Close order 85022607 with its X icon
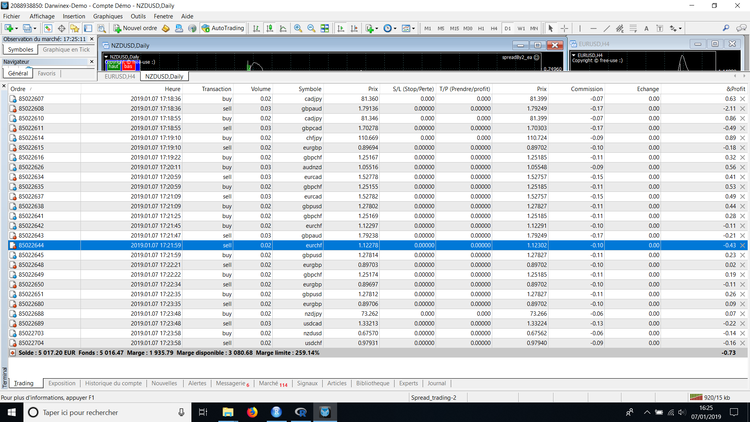The width and height of the screenshot is (750, 422). pos(743,99)
